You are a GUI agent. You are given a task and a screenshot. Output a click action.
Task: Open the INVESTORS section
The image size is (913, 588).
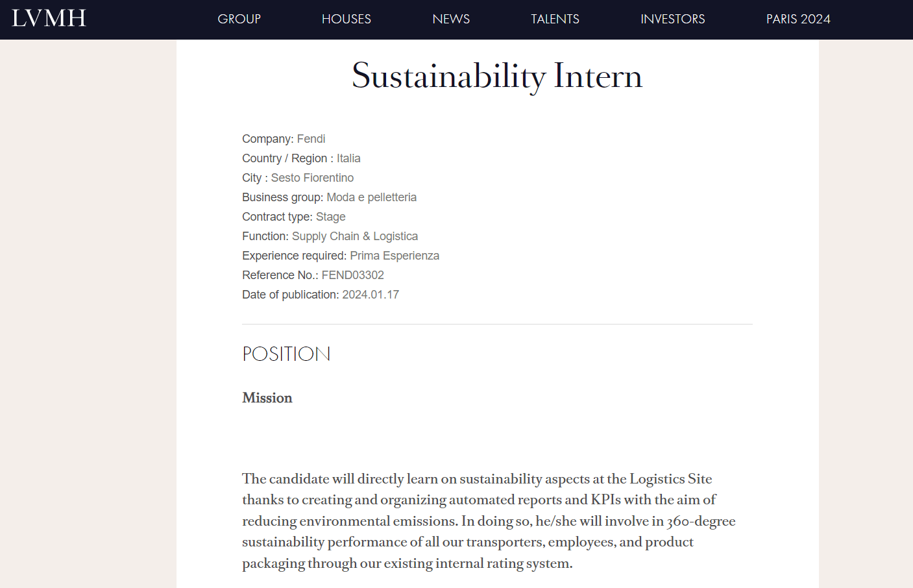[x=673, y=19]
